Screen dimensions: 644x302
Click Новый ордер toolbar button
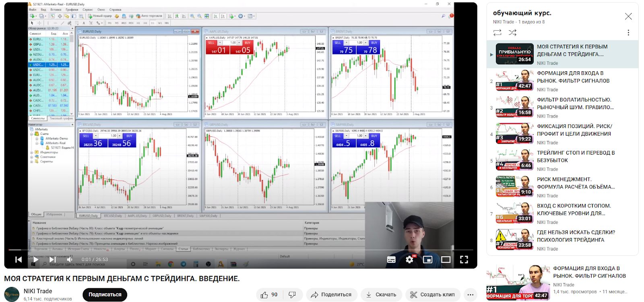[100, 16]
